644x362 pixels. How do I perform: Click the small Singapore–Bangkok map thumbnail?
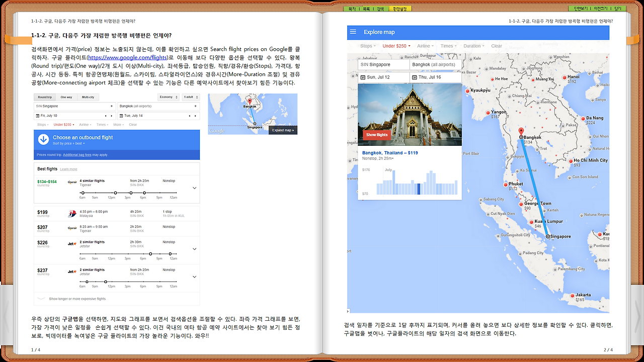click(x=253, y=114)
